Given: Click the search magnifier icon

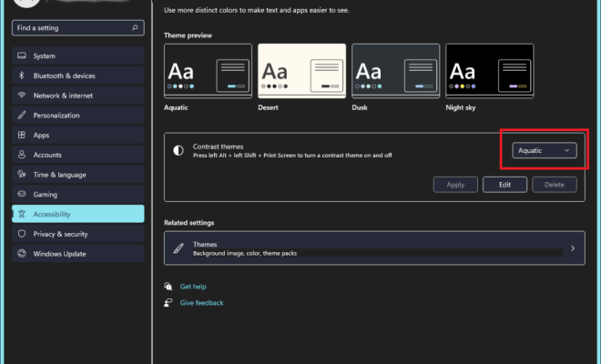Looking at the screenshot, I should pyautogui.click(x=135, y=27).
